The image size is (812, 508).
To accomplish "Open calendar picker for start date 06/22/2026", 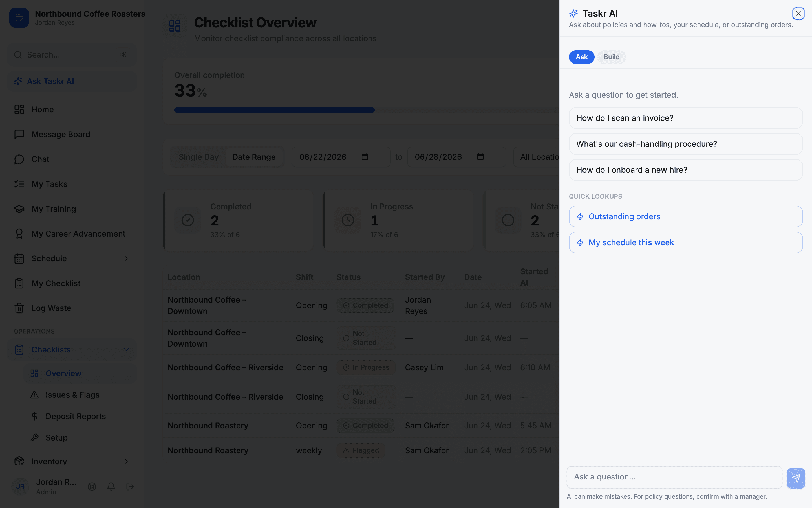I will pyautogui.click(x=365, y=157).
